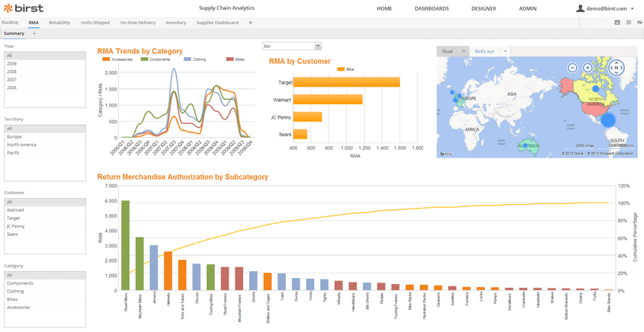The image size is (644, 332).
Task: Select Walmart in the Customer filter
Action: point(45,210)
